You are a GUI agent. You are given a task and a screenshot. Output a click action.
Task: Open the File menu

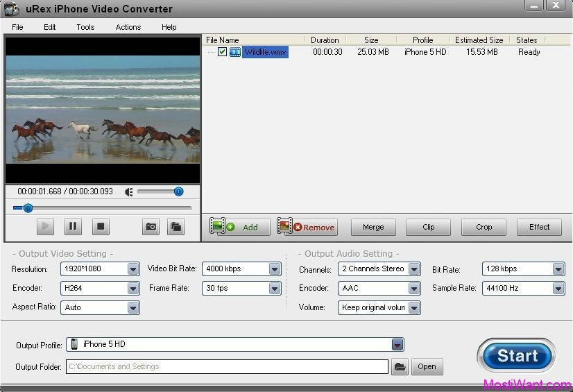click(17, 27)
